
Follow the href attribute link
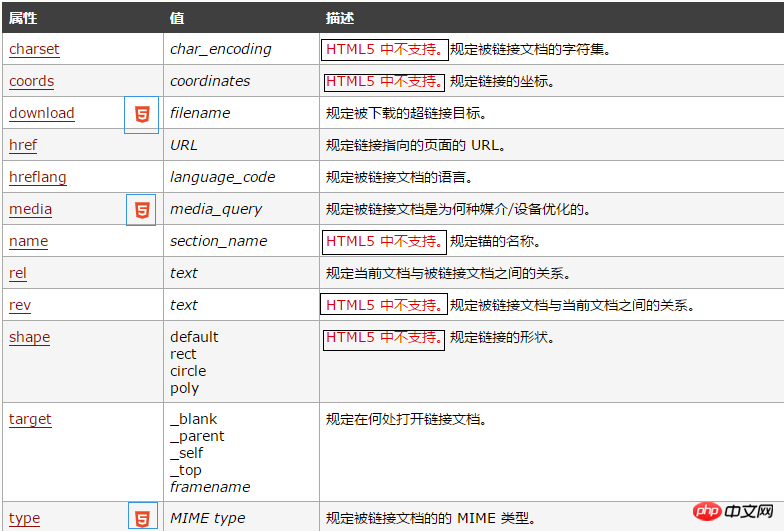pyautogui.click(x=23, y=145)
